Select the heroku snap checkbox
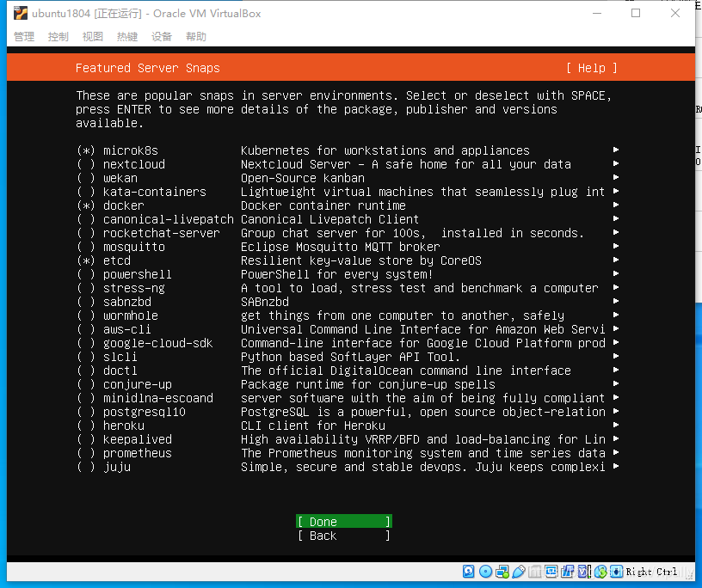The image size is (702, 588). point(86,426)
